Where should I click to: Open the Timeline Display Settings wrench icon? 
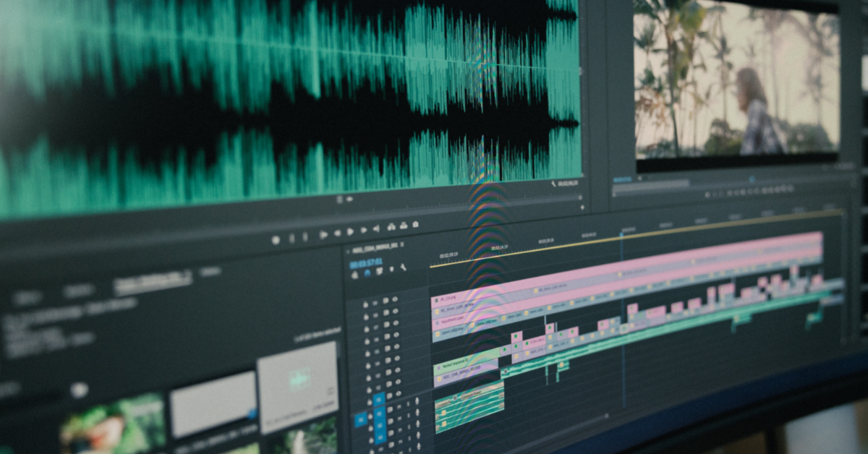[402, 268]
